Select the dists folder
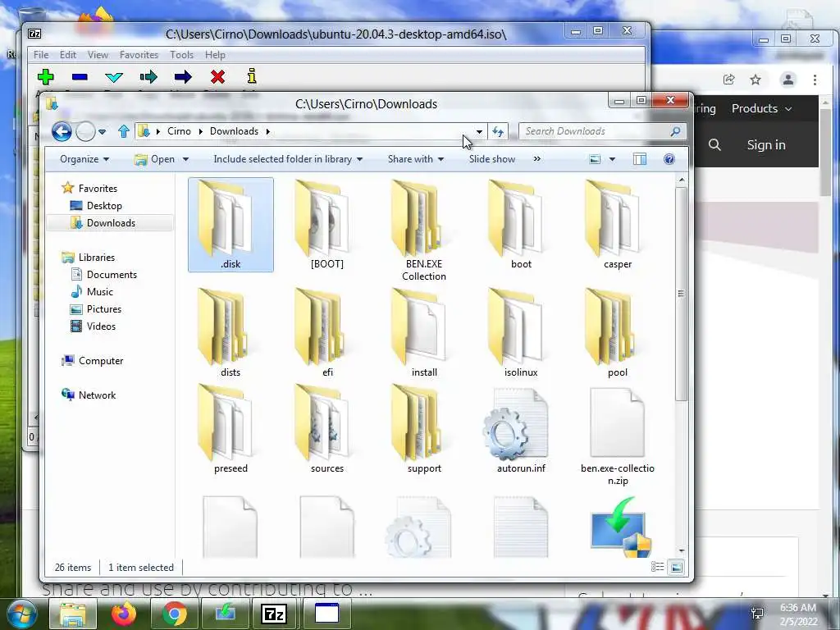This screenshot has height=630, width=840. [231, 333]
